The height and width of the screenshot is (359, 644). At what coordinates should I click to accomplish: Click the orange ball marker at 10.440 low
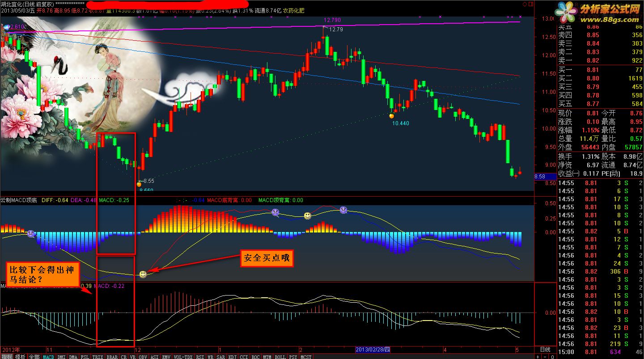point(392,116)
